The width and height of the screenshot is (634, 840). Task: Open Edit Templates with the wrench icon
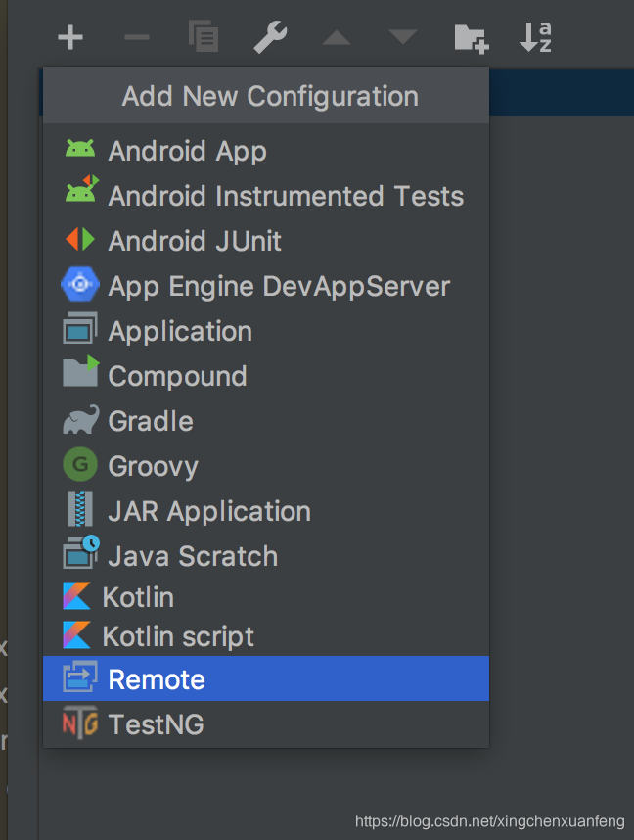(270, 37)
